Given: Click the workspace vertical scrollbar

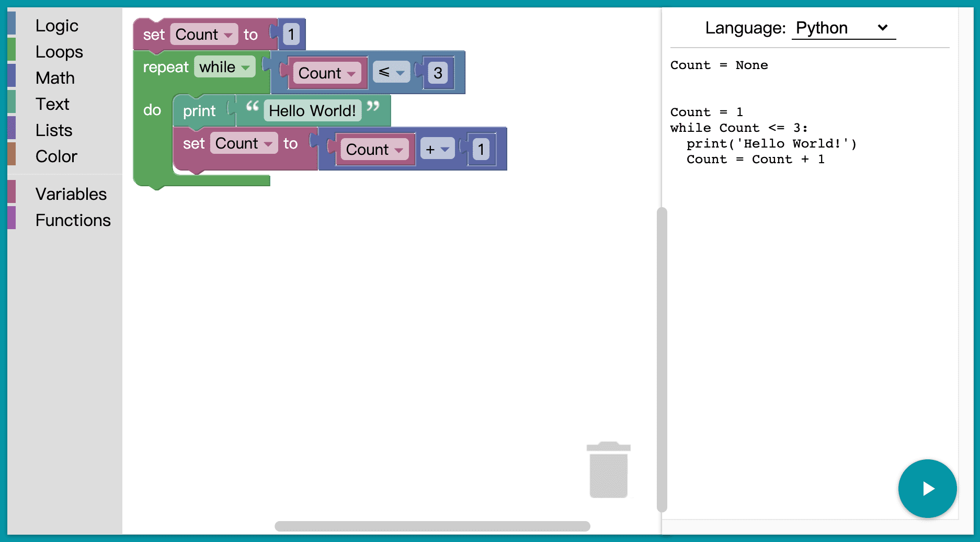Looking at the screenshot, I should click(x=662, y=360).
